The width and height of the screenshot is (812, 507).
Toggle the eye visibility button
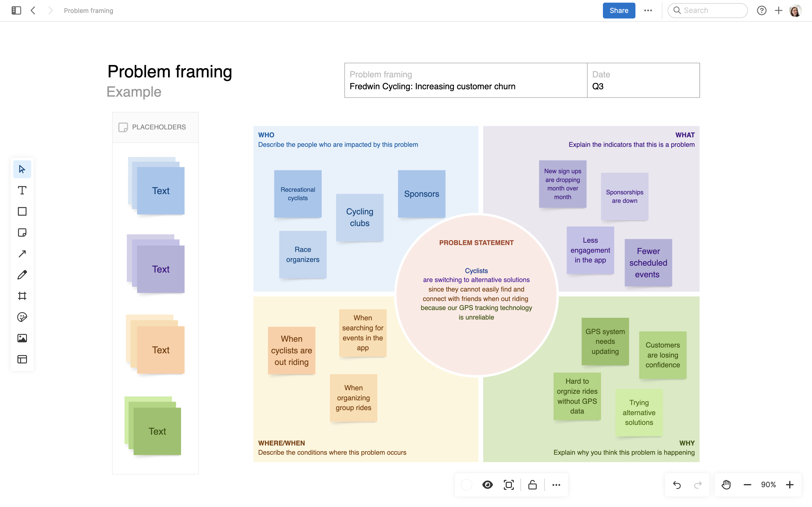487,485
